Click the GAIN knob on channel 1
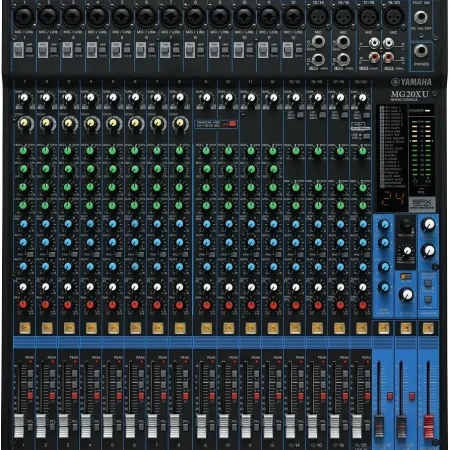Viewport: 450px width, 450px height. (x=24, y=98)
